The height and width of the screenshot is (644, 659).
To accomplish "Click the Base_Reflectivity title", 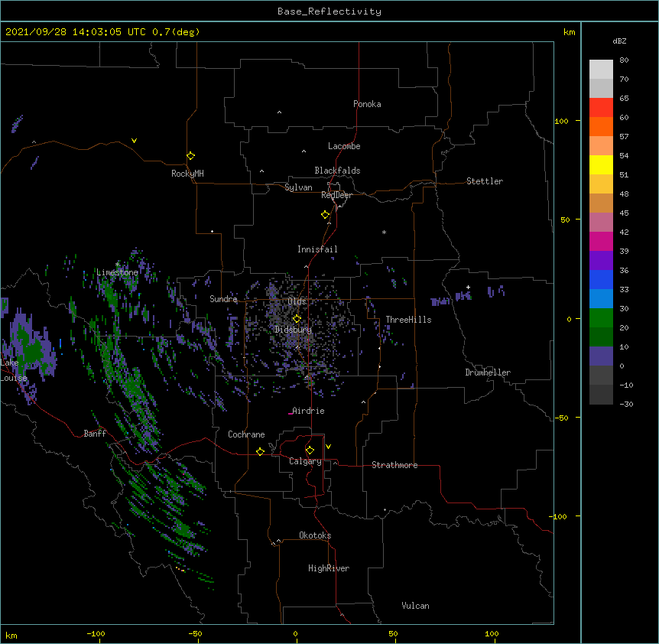I will click(x=329, y=11).
